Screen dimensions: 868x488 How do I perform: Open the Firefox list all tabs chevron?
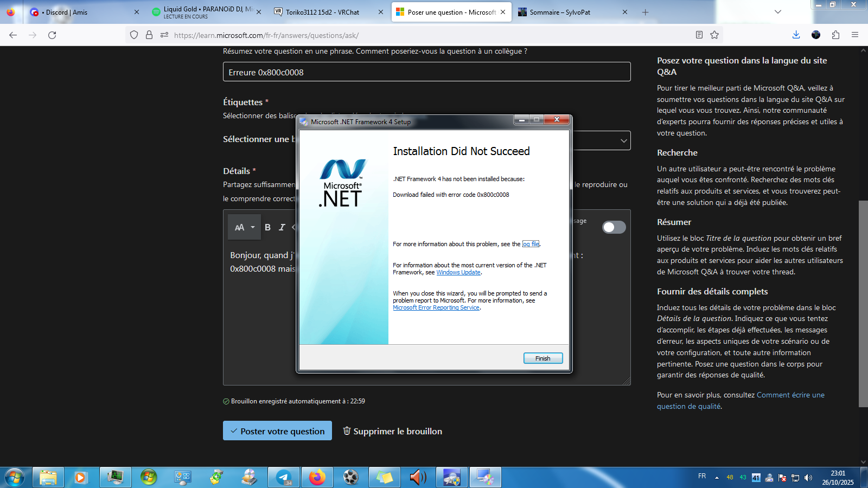(778, 12)
